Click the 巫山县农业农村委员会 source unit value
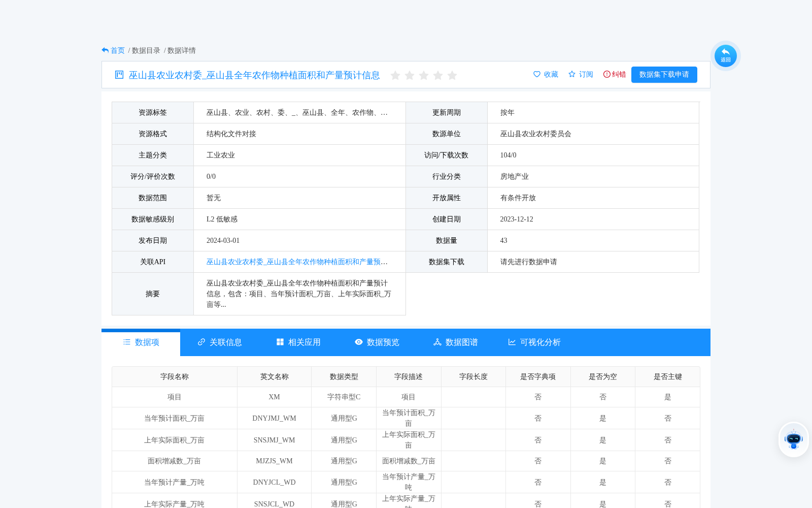812x508 pixels. (536, 134)
